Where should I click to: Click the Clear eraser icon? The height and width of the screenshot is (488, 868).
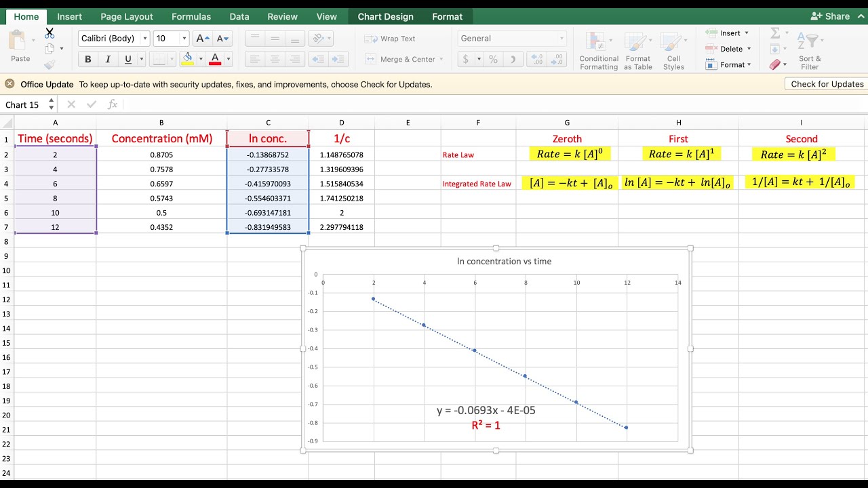[x=775, y=65]
